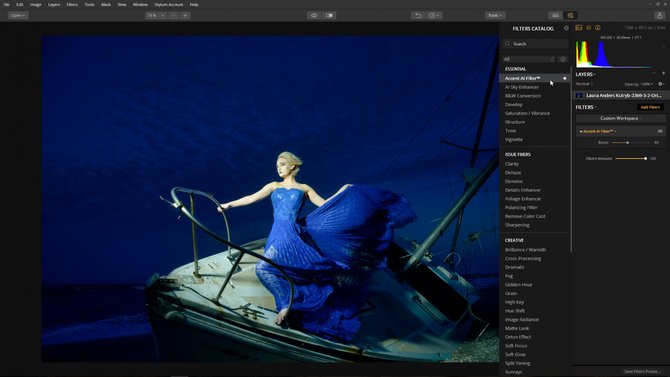Open the layer Opacity dropdown
The image size is (670, 377).
click(639, 84)
